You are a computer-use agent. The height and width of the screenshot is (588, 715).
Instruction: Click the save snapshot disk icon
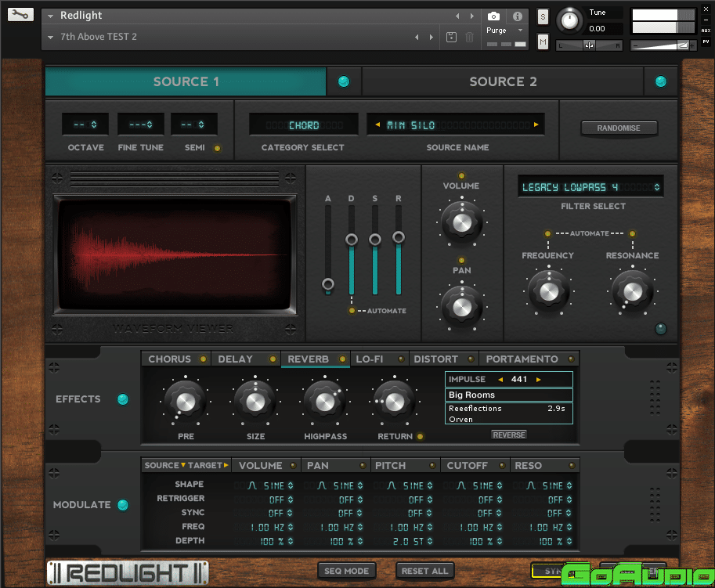tap(451, 37)
